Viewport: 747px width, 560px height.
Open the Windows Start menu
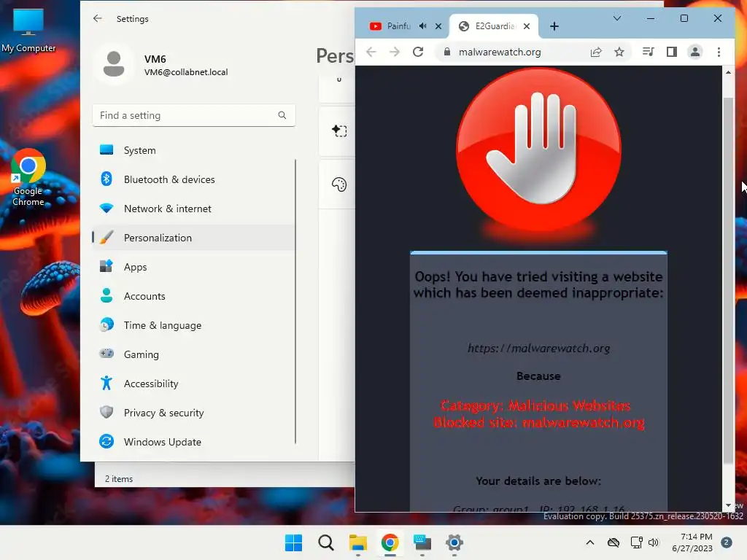click(293, 542)
